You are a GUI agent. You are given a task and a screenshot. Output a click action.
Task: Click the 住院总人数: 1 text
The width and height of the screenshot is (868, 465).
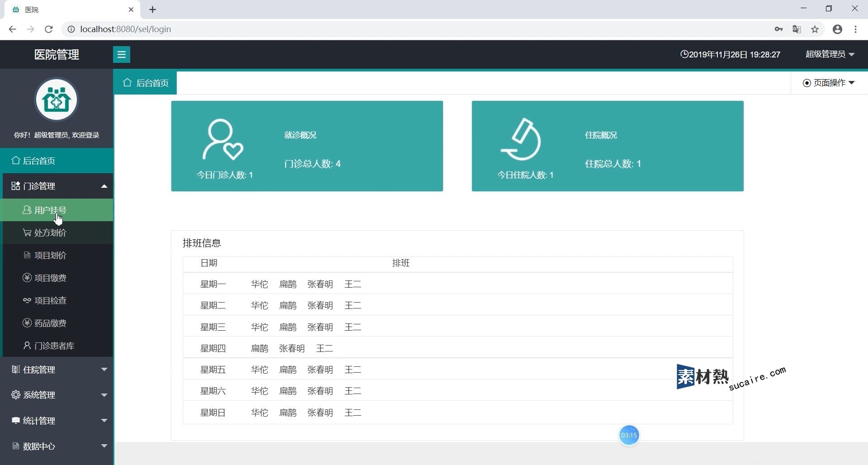pos(613,164)
